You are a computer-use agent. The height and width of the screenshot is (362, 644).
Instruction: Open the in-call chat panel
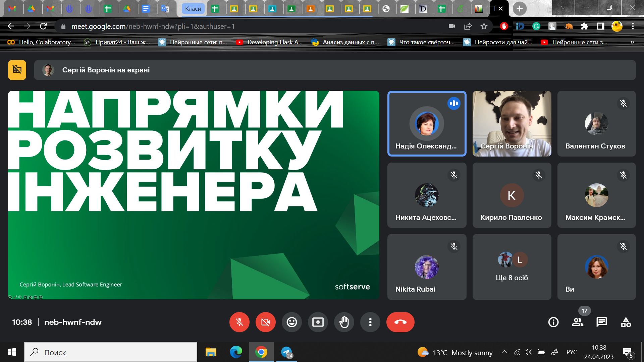click(x=601, y=322)
